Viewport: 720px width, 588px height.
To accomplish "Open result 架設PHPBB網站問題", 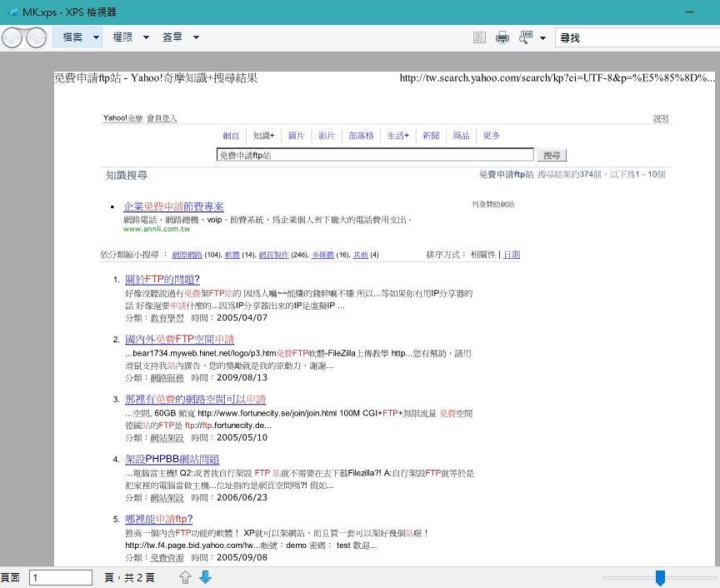I will point(172,459).
